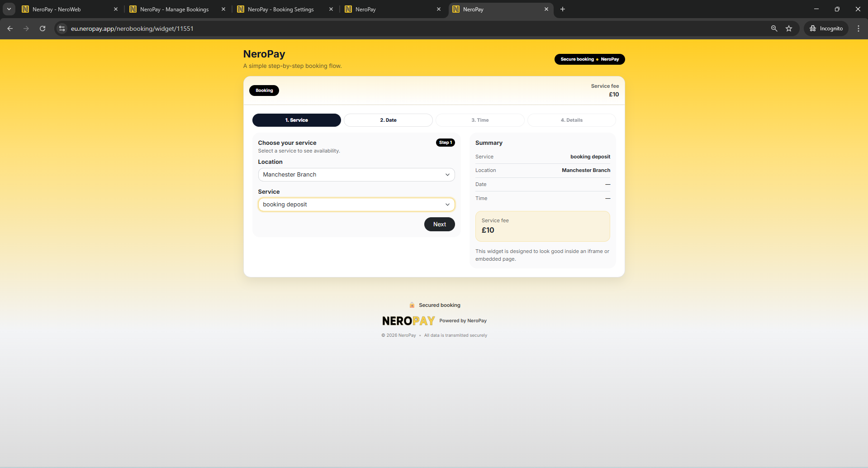The image size is (868, 468).
Task: Click the NEROPAY footer logo
Action: tap(408, 321)
